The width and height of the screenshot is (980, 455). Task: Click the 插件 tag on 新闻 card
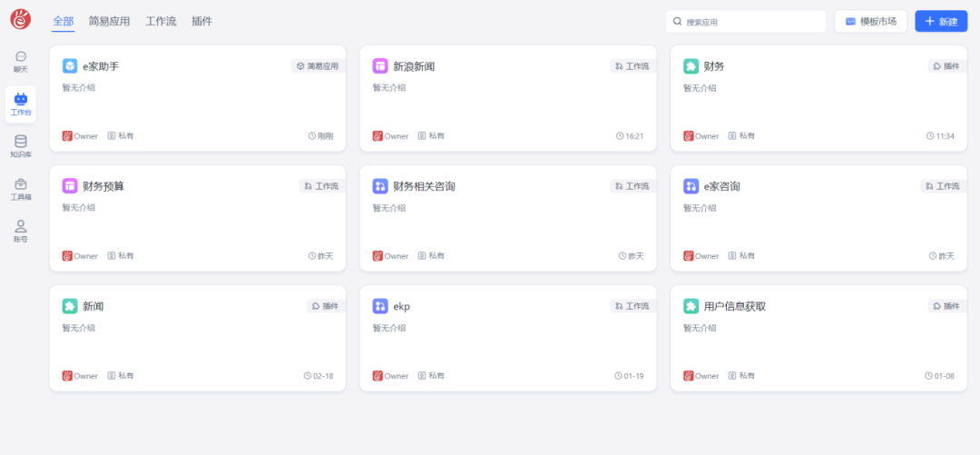327,306
